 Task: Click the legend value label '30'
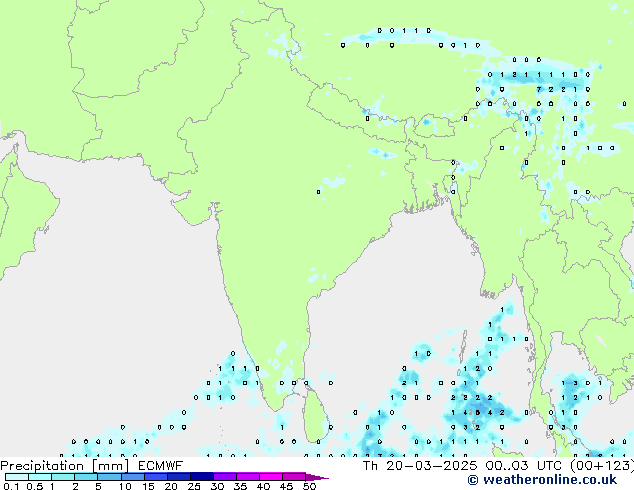tap(217, 486)
